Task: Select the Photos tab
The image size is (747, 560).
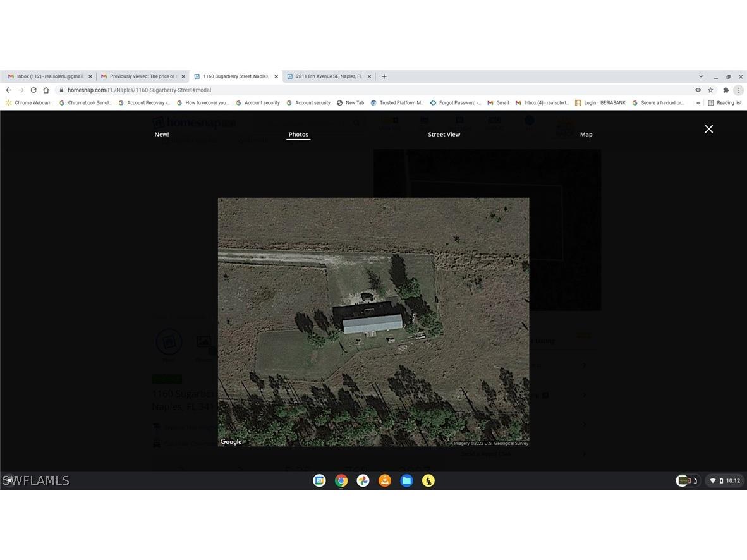Action: pyautogui.click(x=298, y=134)
